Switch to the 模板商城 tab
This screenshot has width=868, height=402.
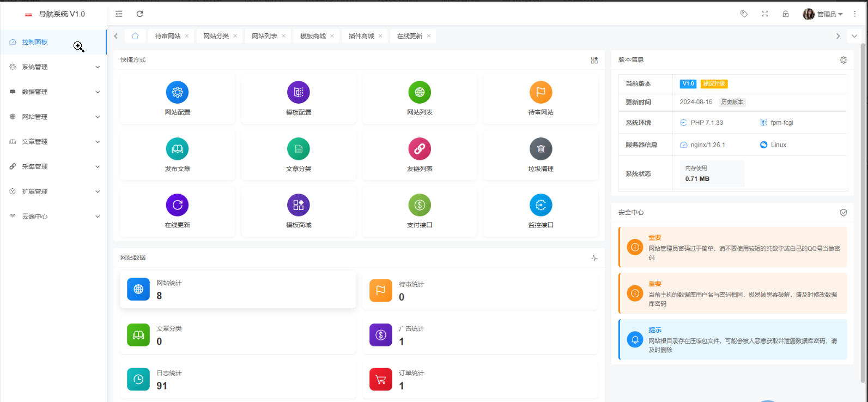(x=313, y=36)
